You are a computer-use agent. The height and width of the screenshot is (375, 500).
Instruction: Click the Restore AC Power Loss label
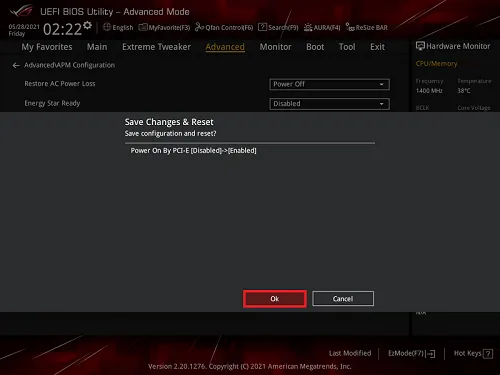[x=60, y=84]
